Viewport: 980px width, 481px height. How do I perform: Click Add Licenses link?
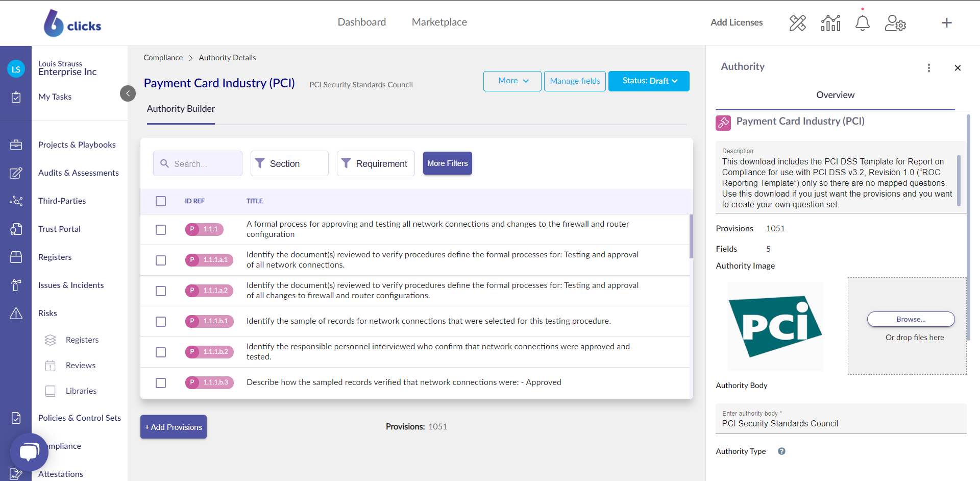click(x=737, y=22)
